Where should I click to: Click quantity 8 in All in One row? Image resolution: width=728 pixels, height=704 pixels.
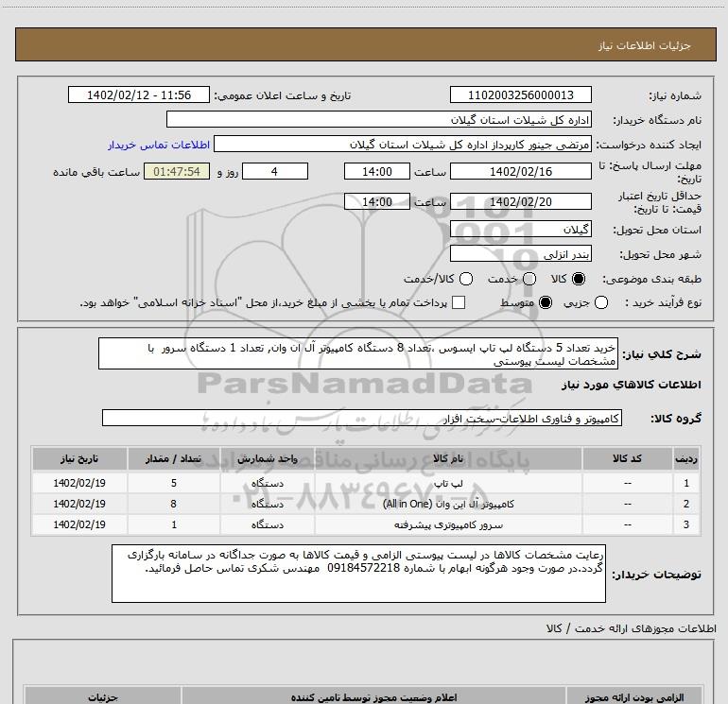pyautogui.click(x=173, y=504)
